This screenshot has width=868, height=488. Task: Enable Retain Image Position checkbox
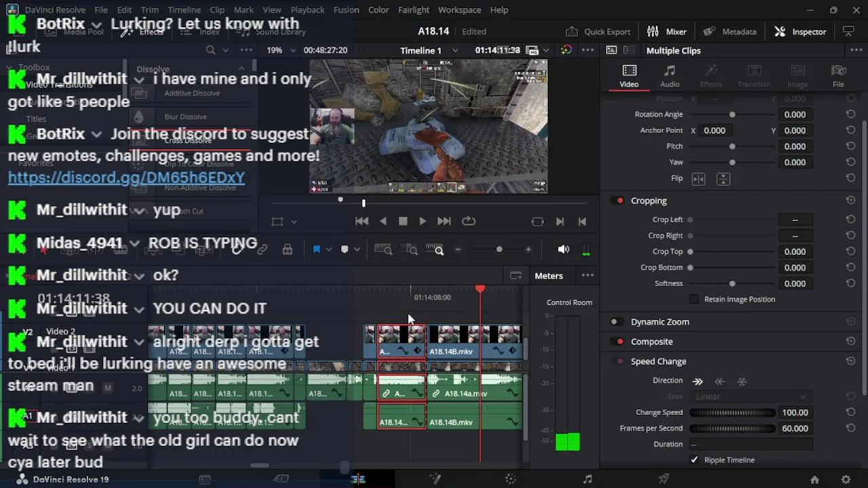694,299
